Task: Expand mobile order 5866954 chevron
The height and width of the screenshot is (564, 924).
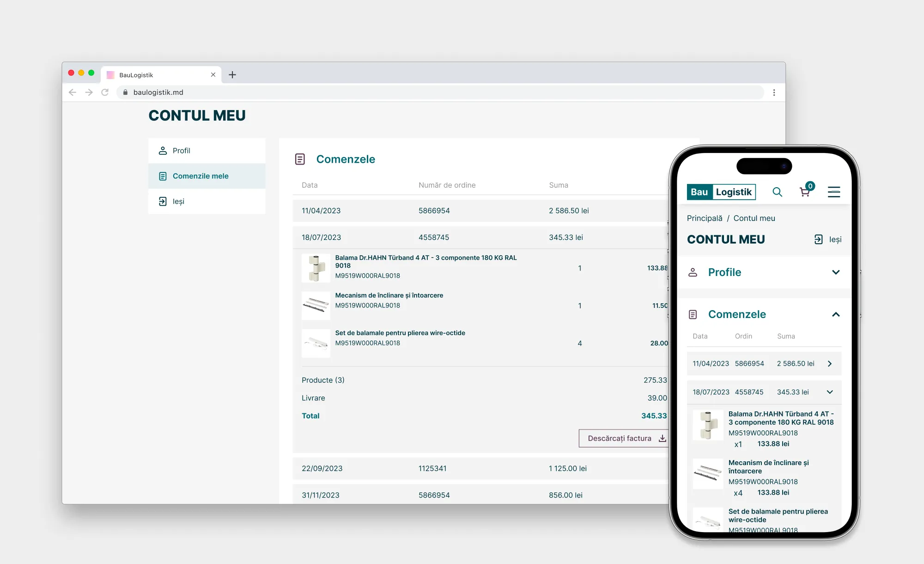Action: (x=830, y=364)
